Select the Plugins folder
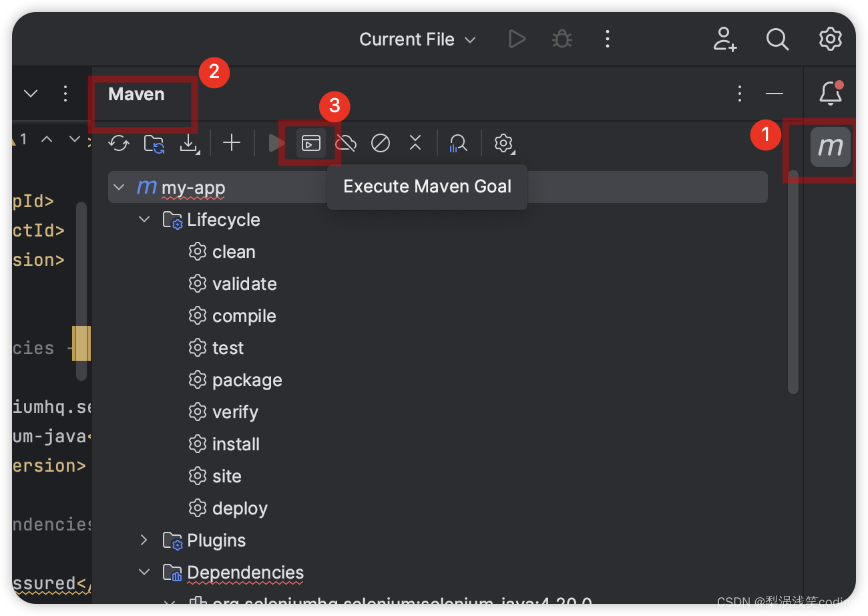Viewport: 868px width, 616px height. click(x=204, y=541)
